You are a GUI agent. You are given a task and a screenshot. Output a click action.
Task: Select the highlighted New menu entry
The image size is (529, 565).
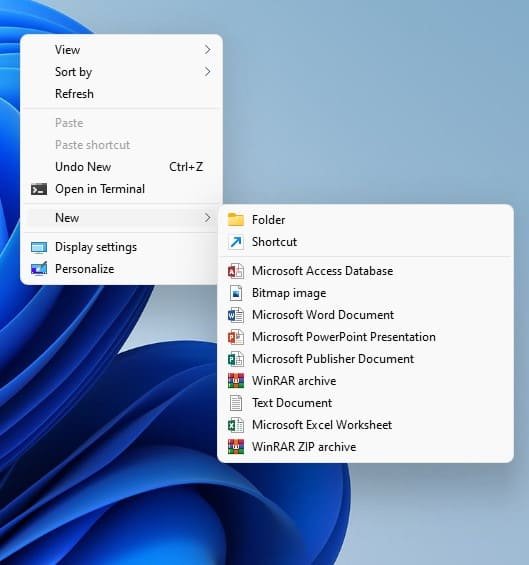point(121,218)
